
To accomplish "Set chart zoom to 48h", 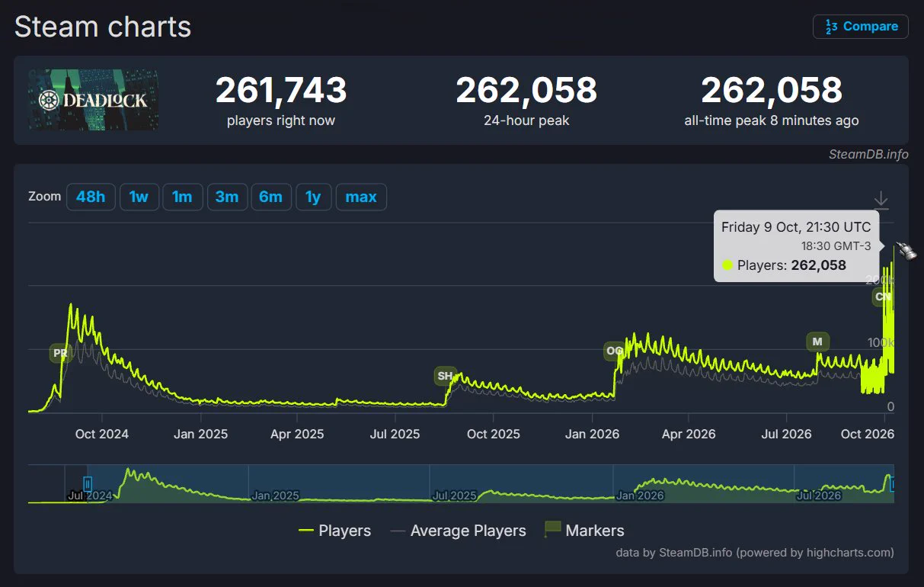I will coord(91,197).
